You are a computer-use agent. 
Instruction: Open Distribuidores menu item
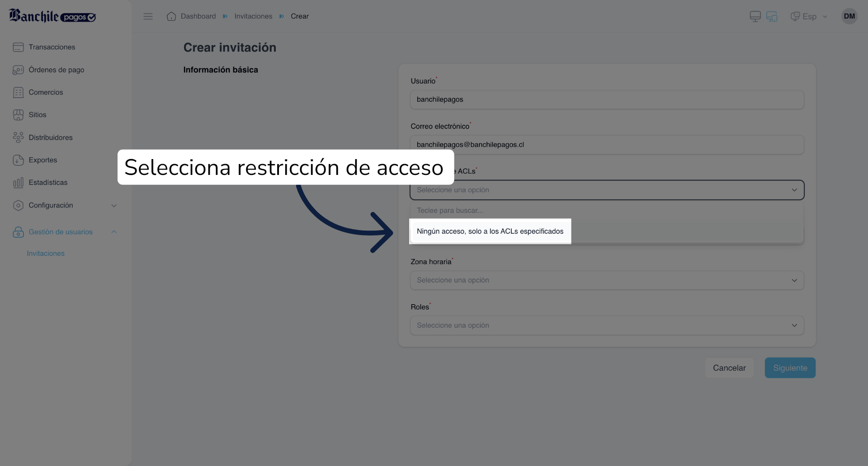(51, 137)
